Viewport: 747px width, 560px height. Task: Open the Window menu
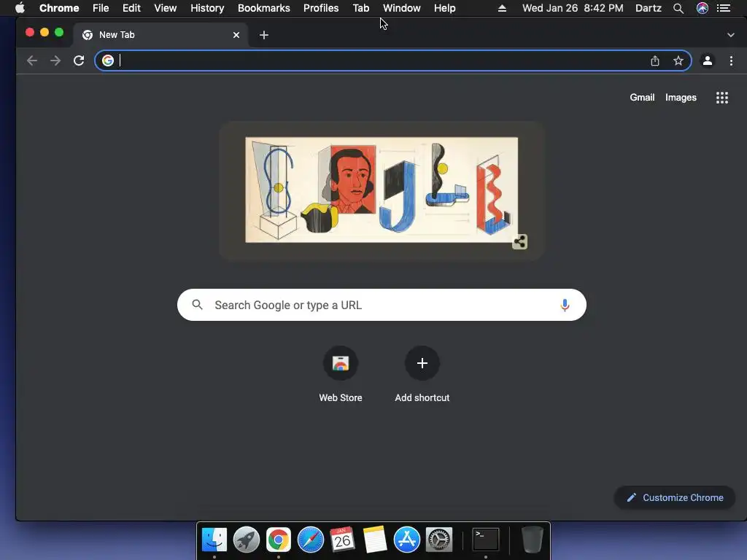pyautogui.click(x=402, y=8)
